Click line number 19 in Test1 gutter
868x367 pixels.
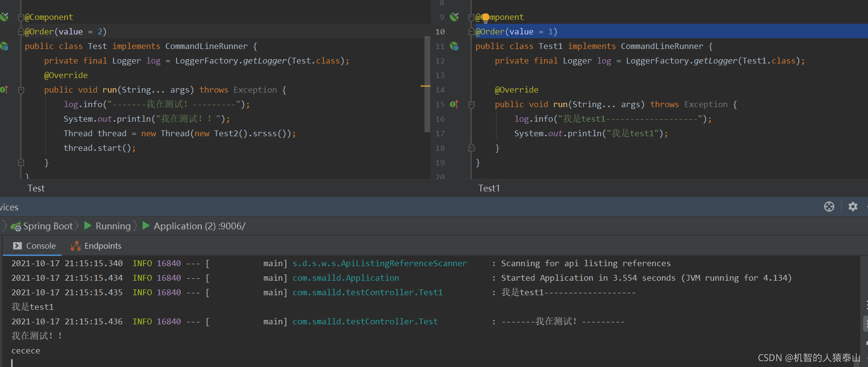click(x=440, y=162)
